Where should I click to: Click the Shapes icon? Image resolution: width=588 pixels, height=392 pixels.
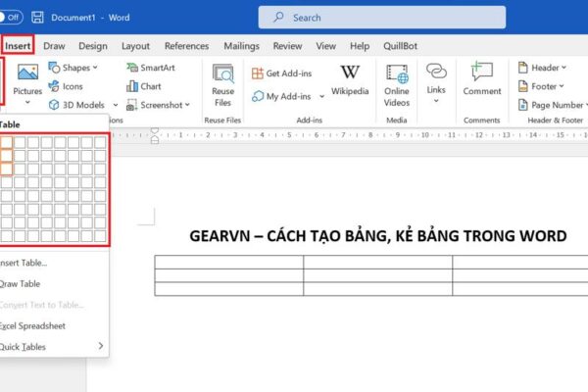pos(54,68)
